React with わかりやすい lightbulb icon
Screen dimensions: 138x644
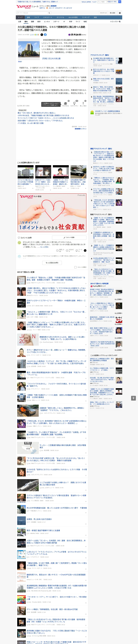pos(74,103)
